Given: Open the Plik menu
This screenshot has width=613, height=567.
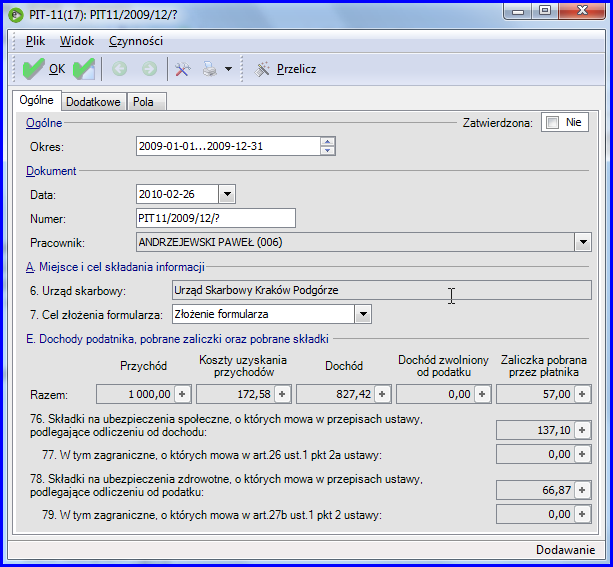Looking at the screenshot, I should 36,41.
